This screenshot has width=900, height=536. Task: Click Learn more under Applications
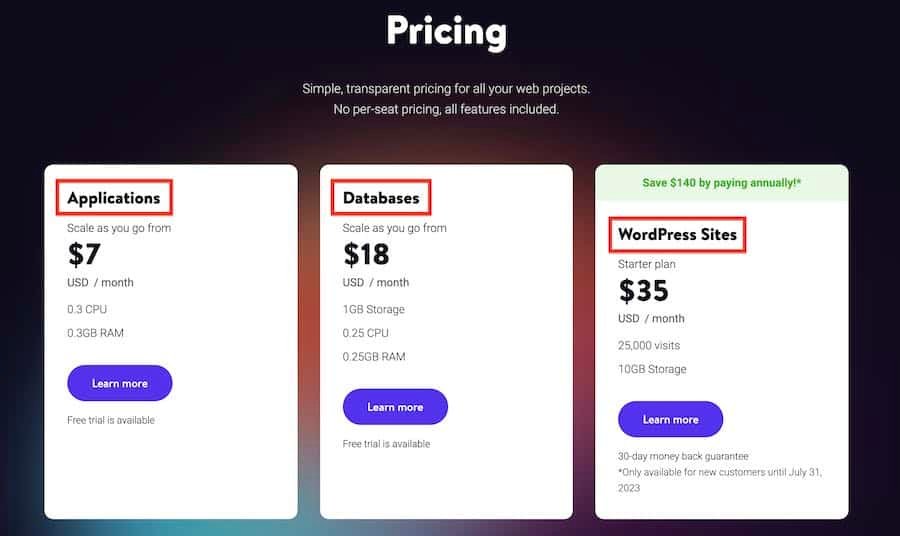[x=120, y=383]
